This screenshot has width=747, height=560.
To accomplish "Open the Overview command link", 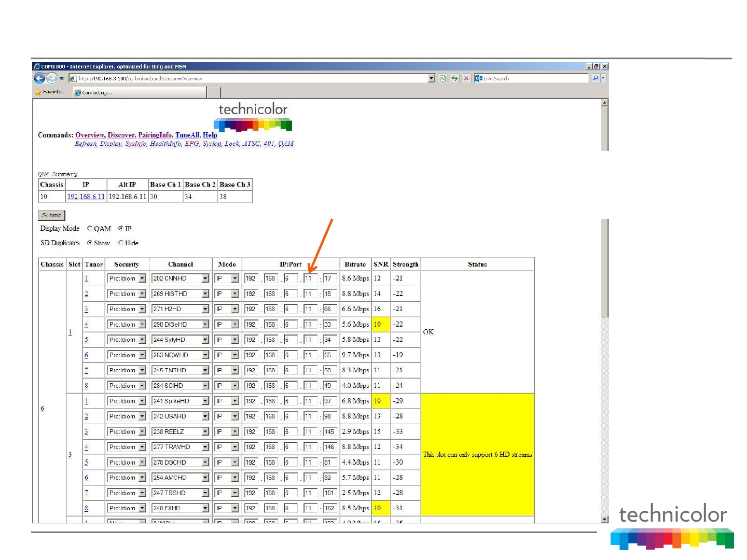I will (90, 135).
